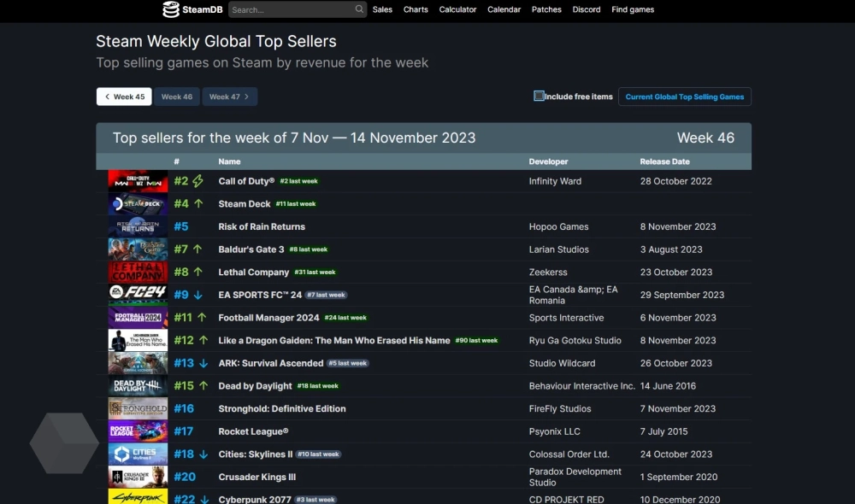Viewport: 855px width, 504px height.
Task: Click the Lethal Company thumbnail image
Action: (x=138, y=273)
